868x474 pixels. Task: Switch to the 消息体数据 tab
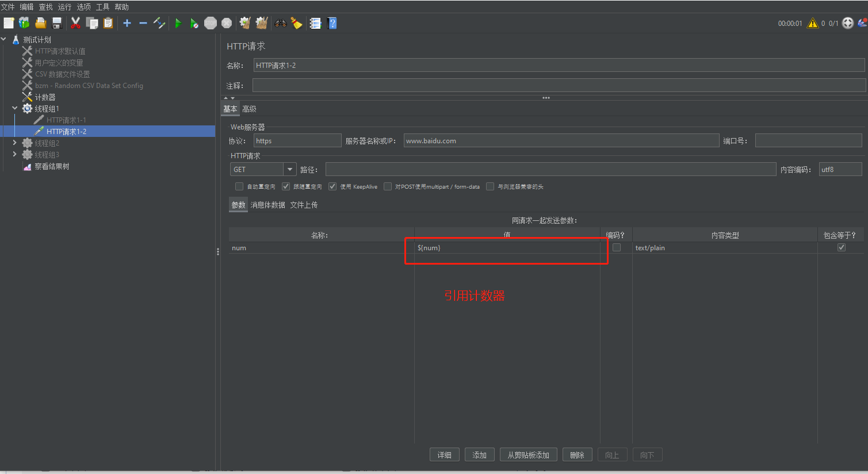[268, 205]
